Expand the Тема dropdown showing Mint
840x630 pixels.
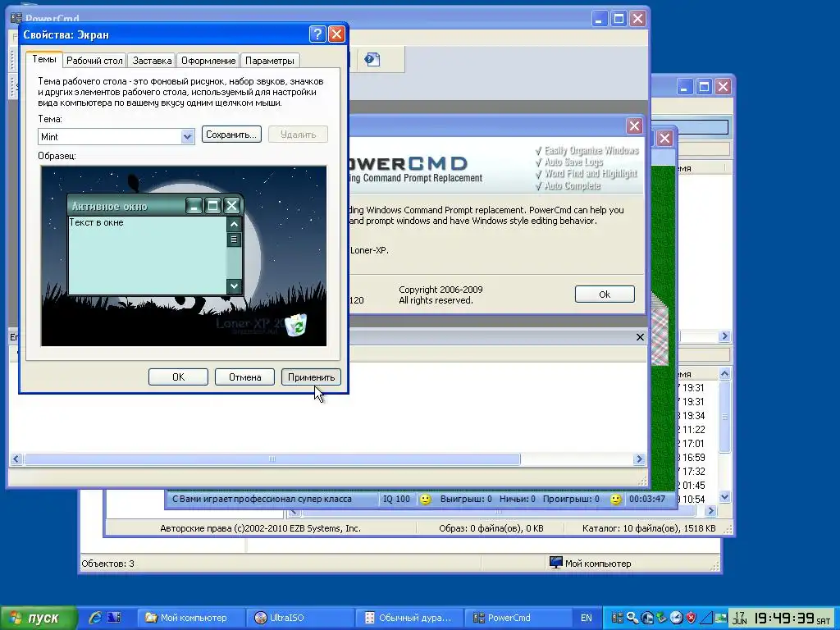pyautogui.click(x=187, y=137)
